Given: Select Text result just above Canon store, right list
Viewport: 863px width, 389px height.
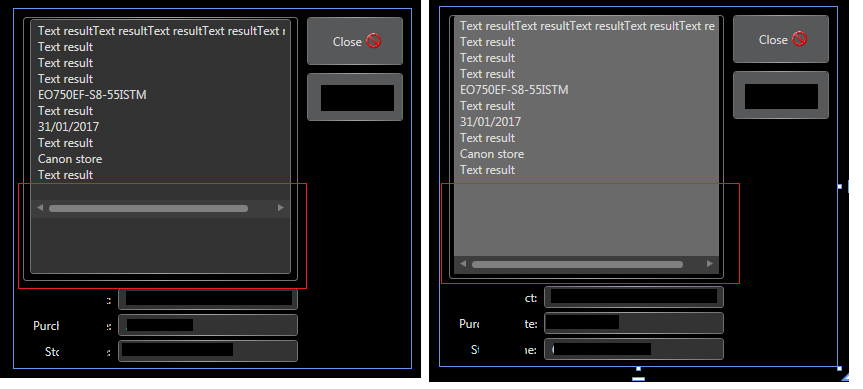Looking at the screenshot, I should [488, 138].
